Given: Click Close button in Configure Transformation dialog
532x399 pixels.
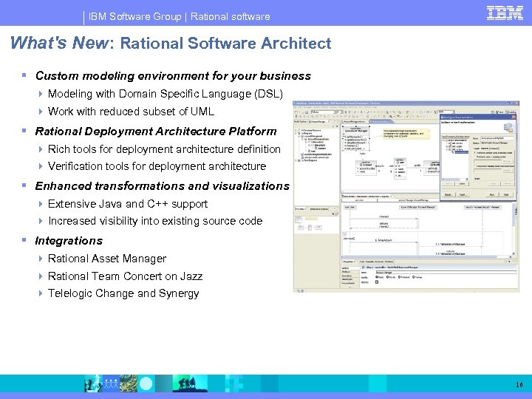Looking at the screenshot, I should [506, 194].
